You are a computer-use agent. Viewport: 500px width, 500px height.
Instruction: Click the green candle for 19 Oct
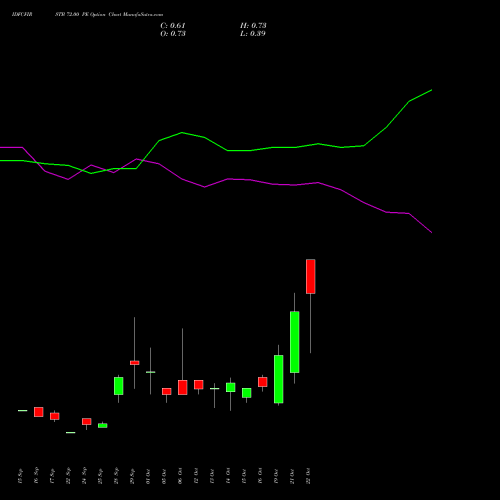click(x=279, y=379)
